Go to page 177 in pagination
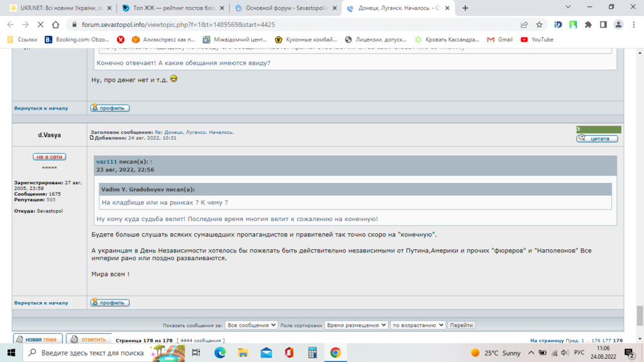644x362 pixels. pyautogui.click(x=606, y=341)
